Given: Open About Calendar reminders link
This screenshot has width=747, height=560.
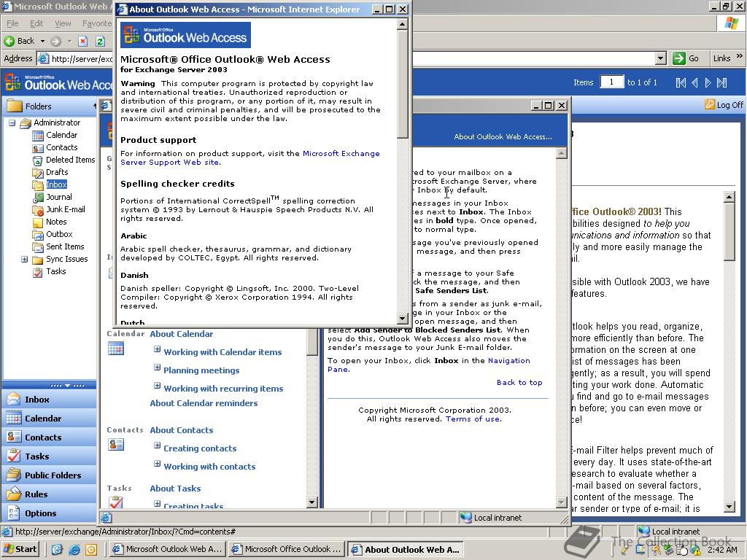Looking at the screenshot, I should pyautogui.click(x=204, y=403).
